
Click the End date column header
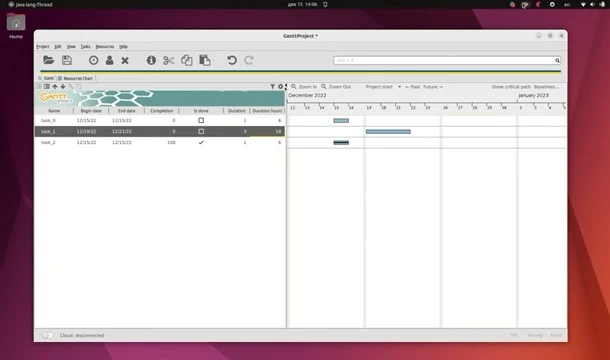click(x=126, y=111)
